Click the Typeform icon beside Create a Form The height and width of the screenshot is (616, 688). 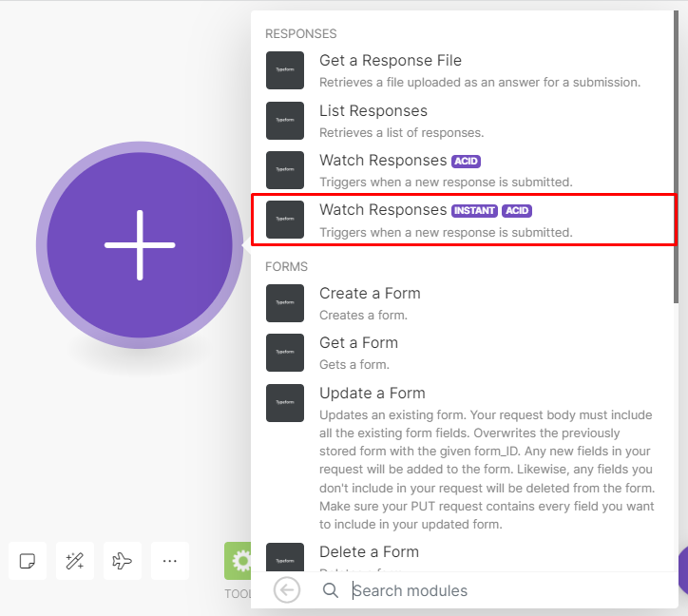tap(285, 303)
